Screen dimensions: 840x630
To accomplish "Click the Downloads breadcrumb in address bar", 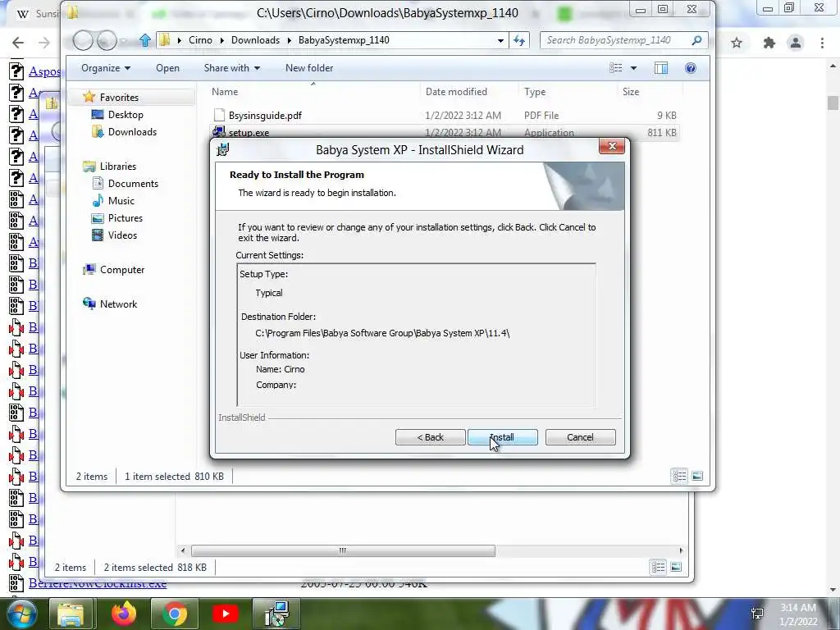I will 256,40.
